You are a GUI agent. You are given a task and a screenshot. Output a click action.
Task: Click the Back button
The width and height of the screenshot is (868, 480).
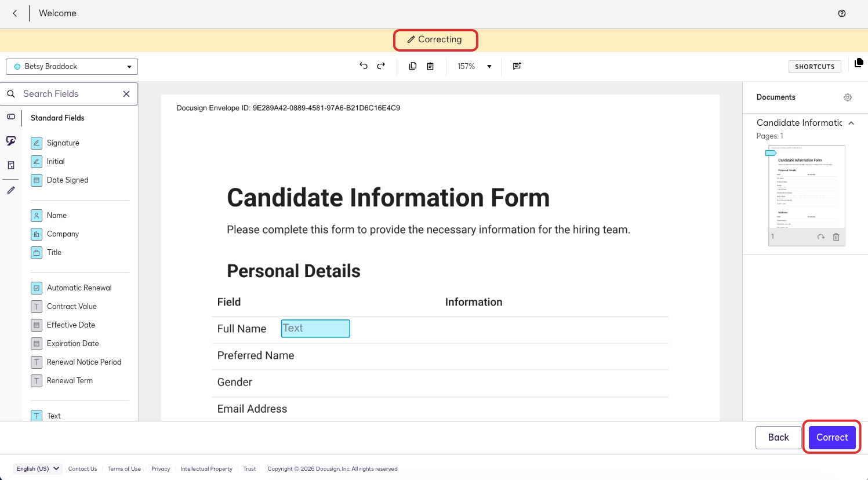pos(778,437)
